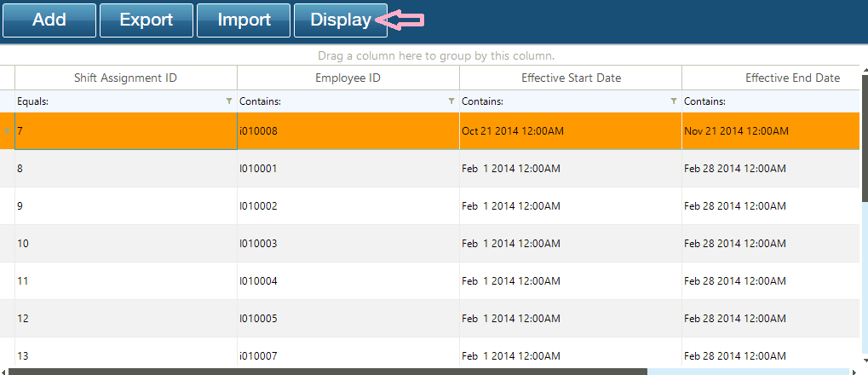Click the Add button
The image size is (868, 375).
click(49, 20)
